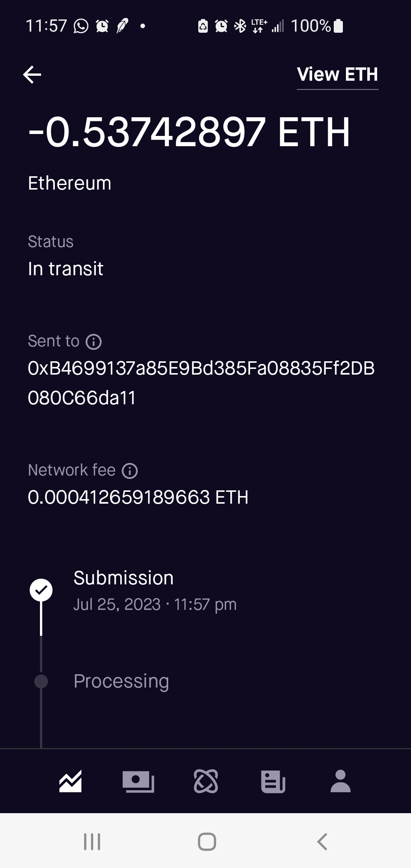Open the investing chart tab
This screenshot has width=411, height=868.
point(70,781)
